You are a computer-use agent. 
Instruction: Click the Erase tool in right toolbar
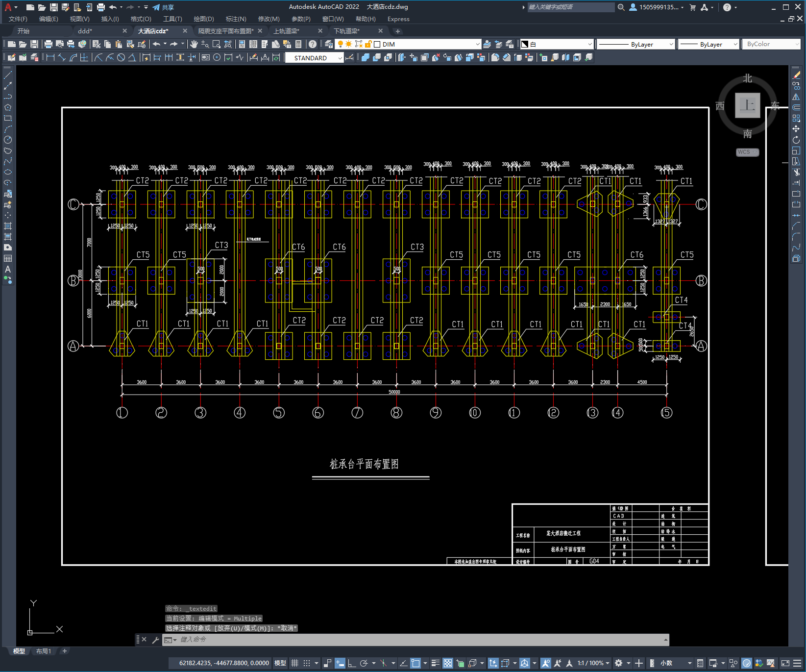pos(796,75)
